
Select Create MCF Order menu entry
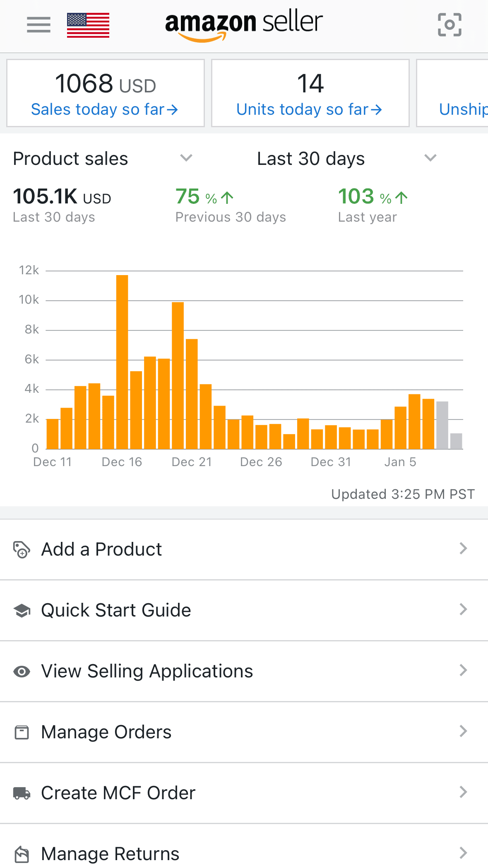118,793
